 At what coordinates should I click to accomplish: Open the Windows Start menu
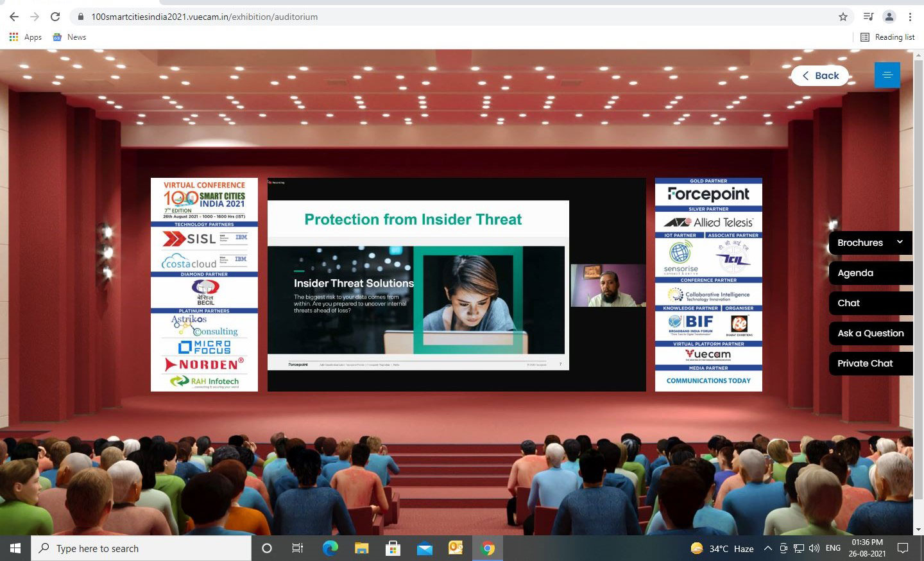15,548
